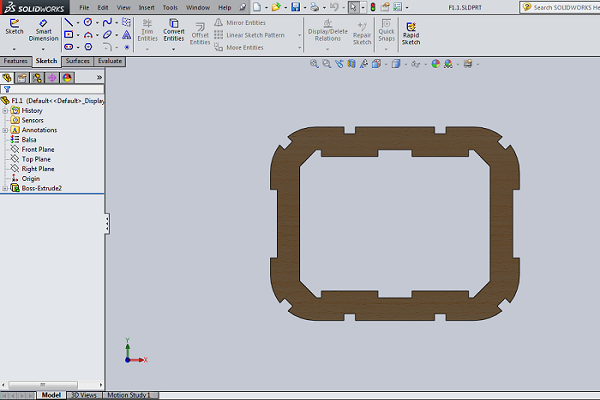The width and height of the screenshot is (600, 400).
Task: Switch to the Motion Study 1 tab
Action: click(129, 395)
